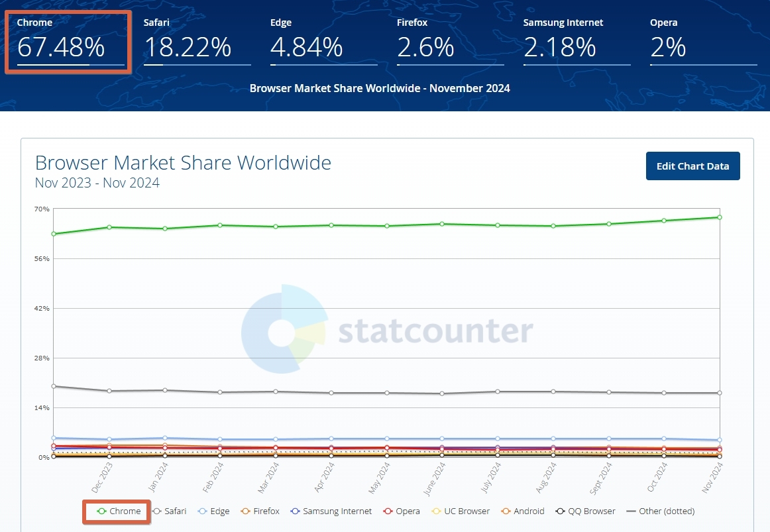Select the Opera 2% stat card
Viewport: 770px width, 532px height.
(704, 41)
